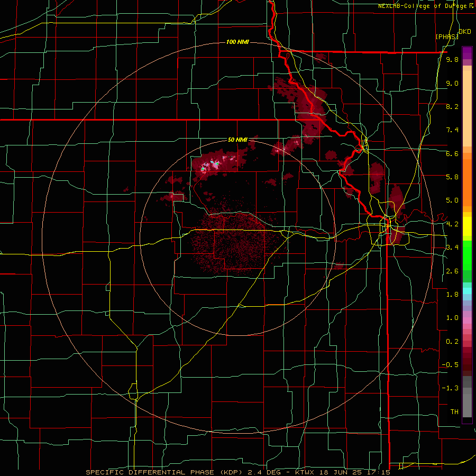This screenshot has width=476, height=476.
Task: Click the 5.8 color scale value
Action: [452, 177]
